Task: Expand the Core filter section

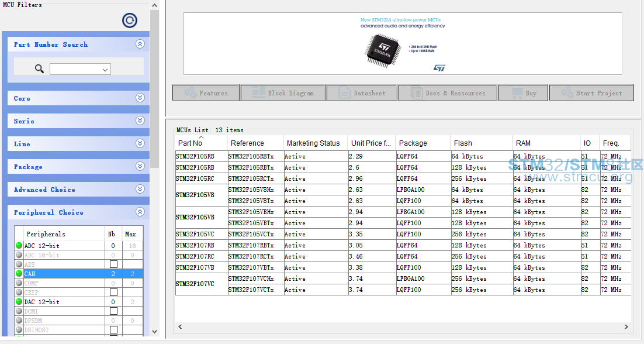Action: tap(140, 98)
